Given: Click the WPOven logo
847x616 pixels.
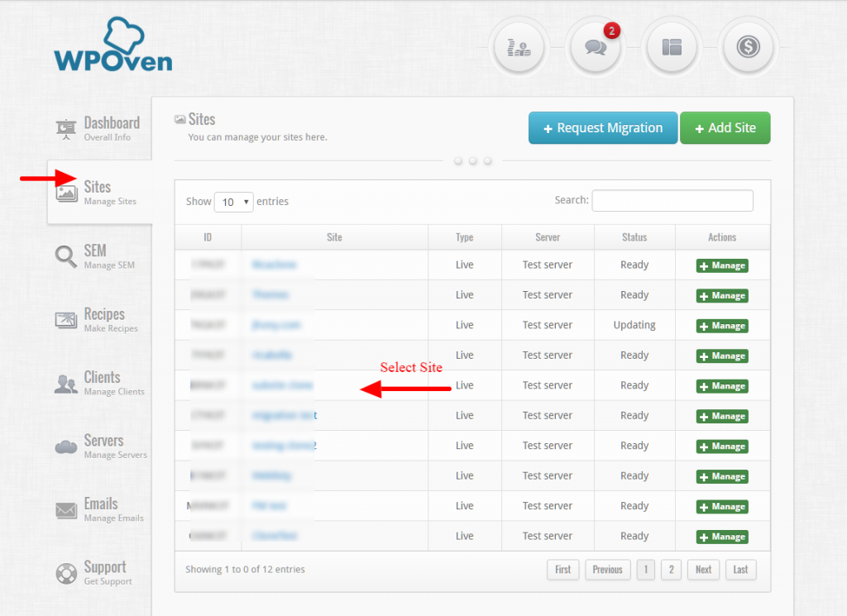Looking at the screenshot, I should coord(112,45).
